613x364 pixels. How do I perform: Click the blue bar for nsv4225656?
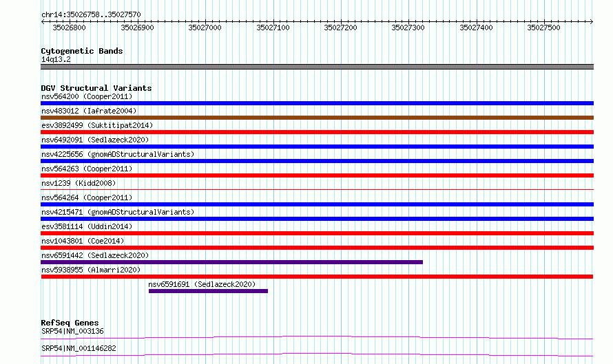coord(317,161)
